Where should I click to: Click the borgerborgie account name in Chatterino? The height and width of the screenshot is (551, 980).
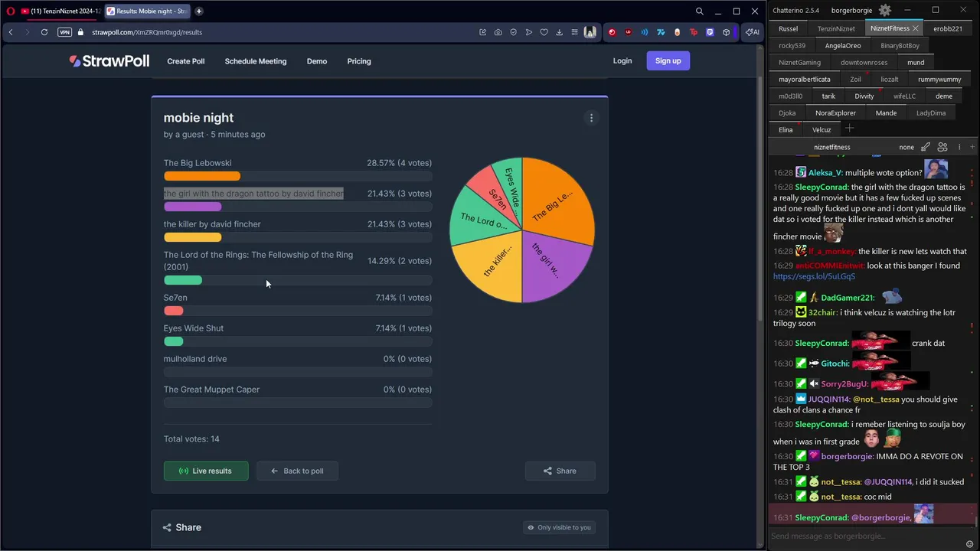pyautogui.click(x=851, y=10)
